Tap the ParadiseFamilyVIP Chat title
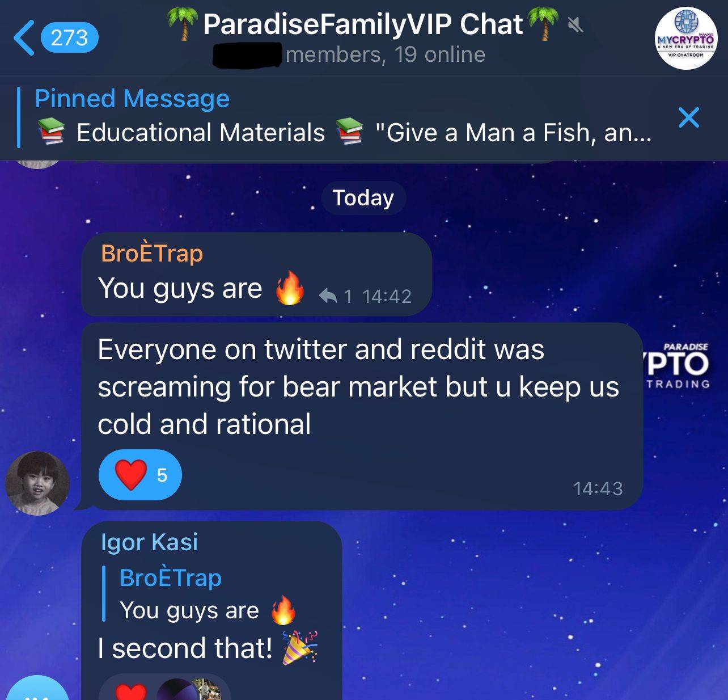 [363, 24]
